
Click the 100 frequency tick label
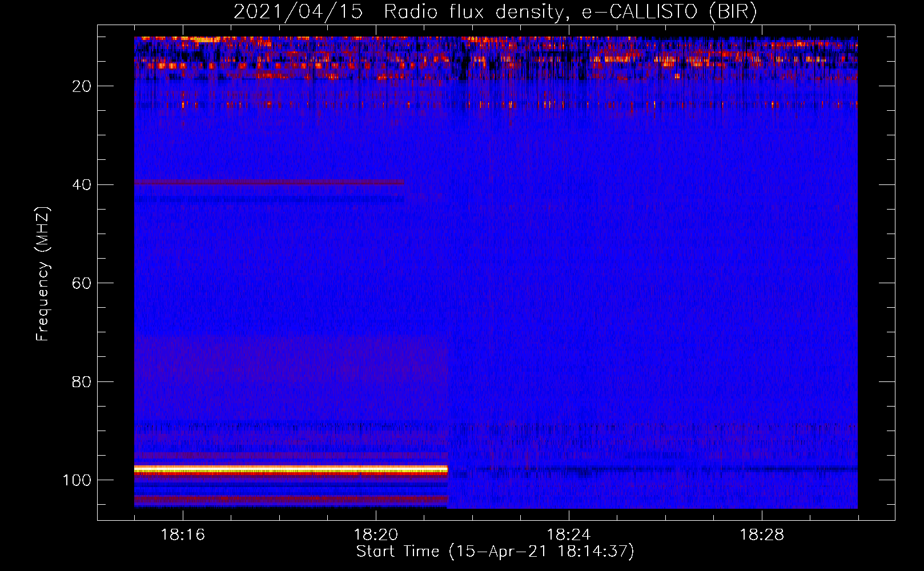tap(77, 481)
